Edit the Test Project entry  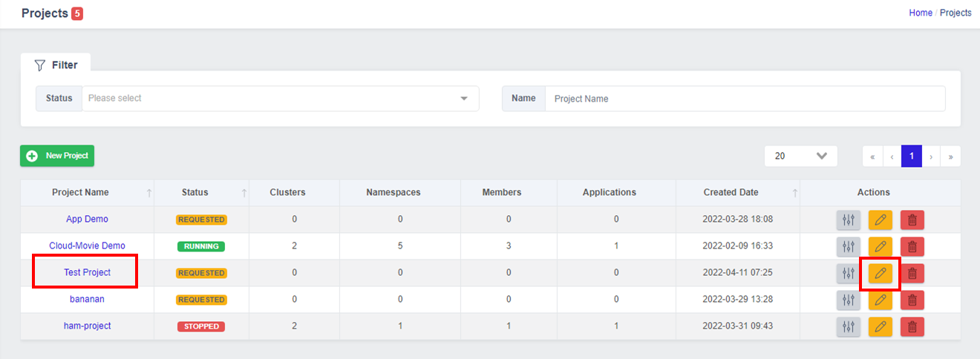pyautogui.click(x=881, y=273)
